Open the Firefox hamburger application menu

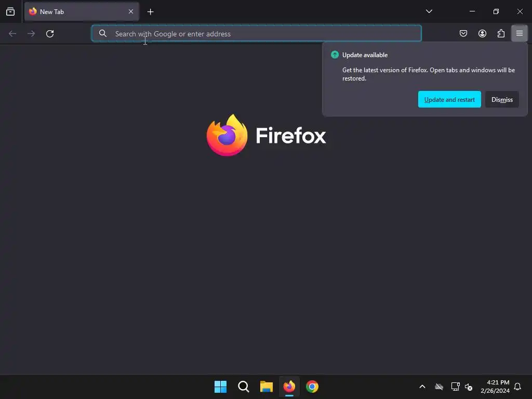point(520,33)
